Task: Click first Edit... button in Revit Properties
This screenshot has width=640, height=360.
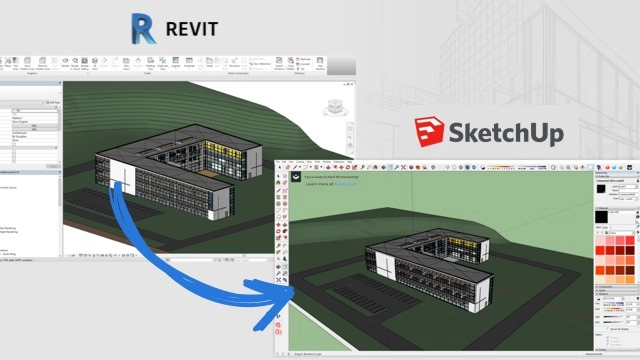Action: [x=35, y=125]
